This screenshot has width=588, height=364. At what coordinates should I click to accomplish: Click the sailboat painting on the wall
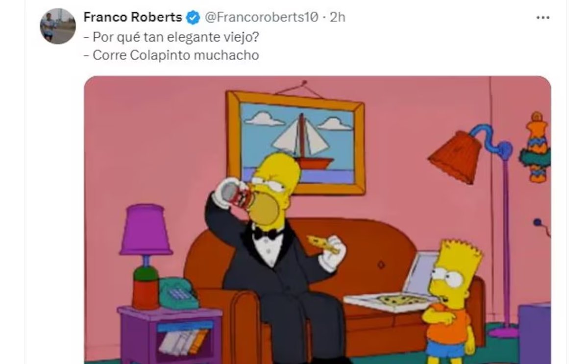point(295,143)
